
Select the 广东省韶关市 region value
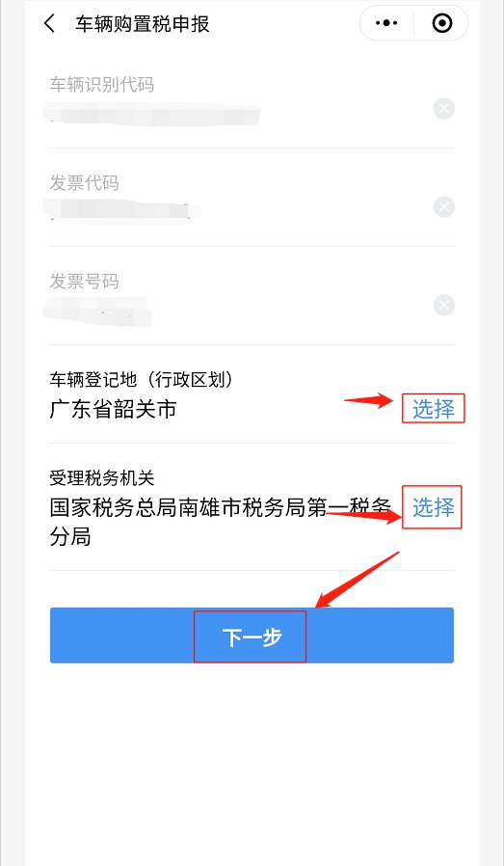[x=113, y=409]
